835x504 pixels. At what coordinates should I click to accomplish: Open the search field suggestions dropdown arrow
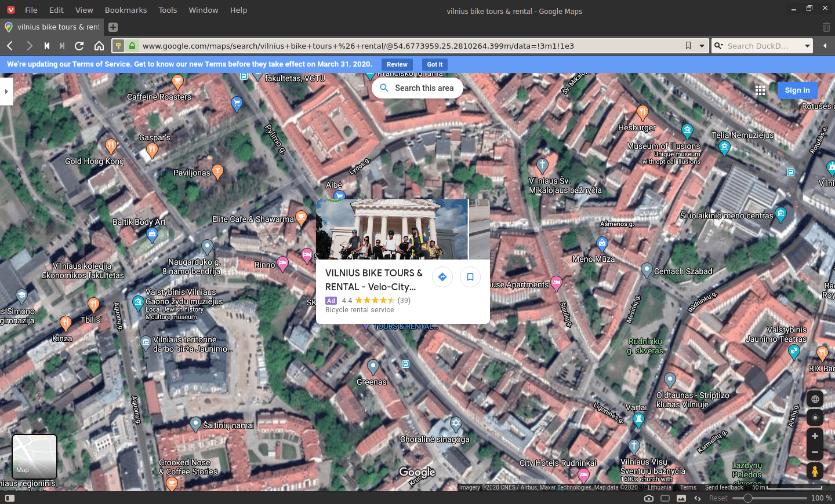(x=807, y=46)
